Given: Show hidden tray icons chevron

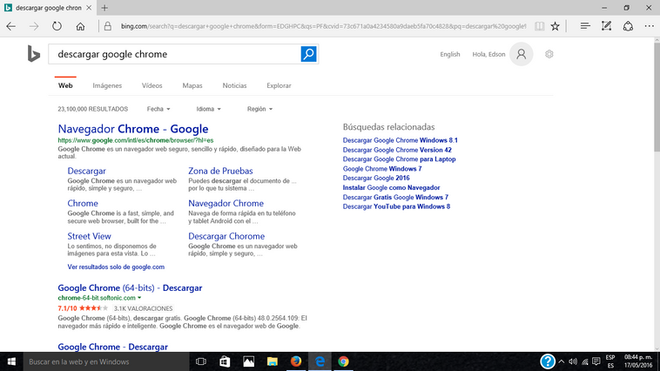Looking at the screenshot, I should (x=561, y=362).
